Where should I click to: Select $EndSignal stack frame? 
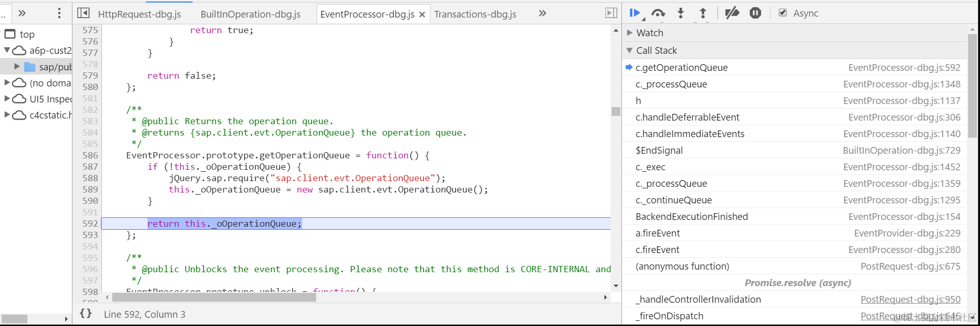[x=794, y=150]
